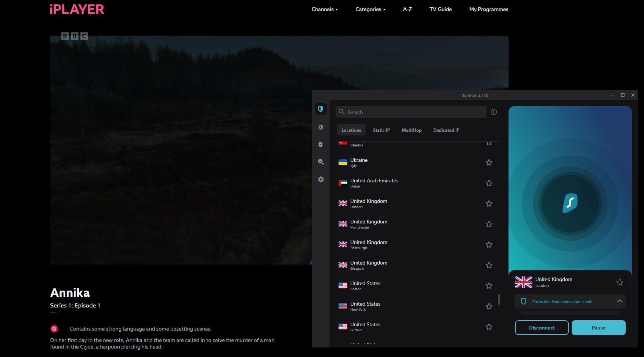Open the Surfshark VPN shield sidebar icon
Image resolution: width=644 pixels, height=357 pixels.
click(x=321, y=109)
